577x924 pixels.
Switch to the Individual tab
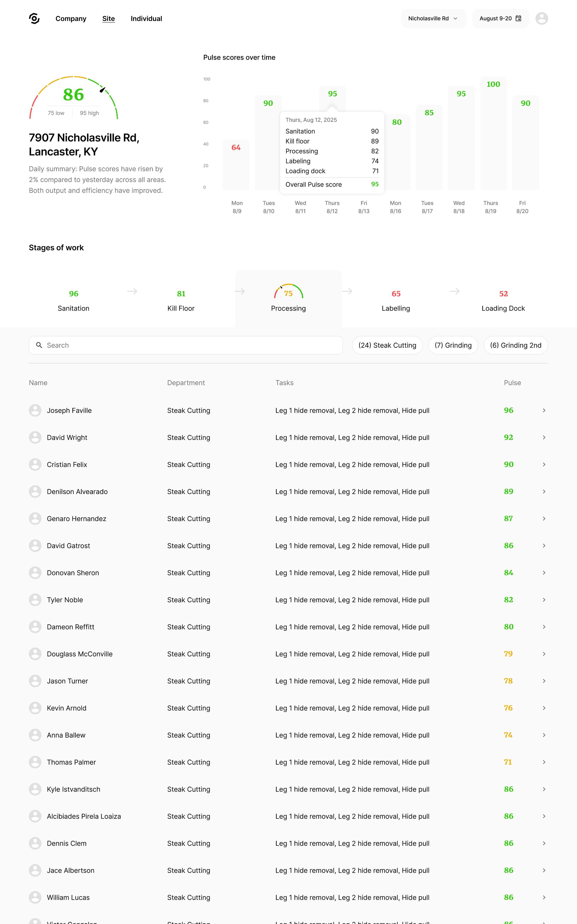(x=146, y=18)
